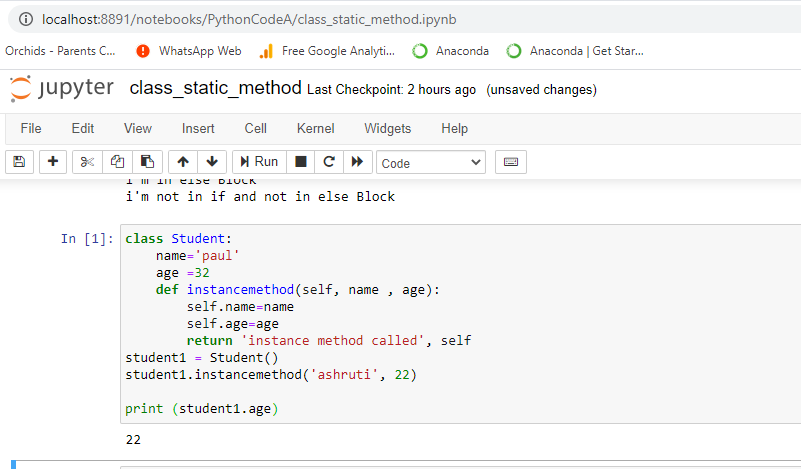Click inside the Student class code cell
Viewport: 801px width, 469px height.
click(460, 323)
